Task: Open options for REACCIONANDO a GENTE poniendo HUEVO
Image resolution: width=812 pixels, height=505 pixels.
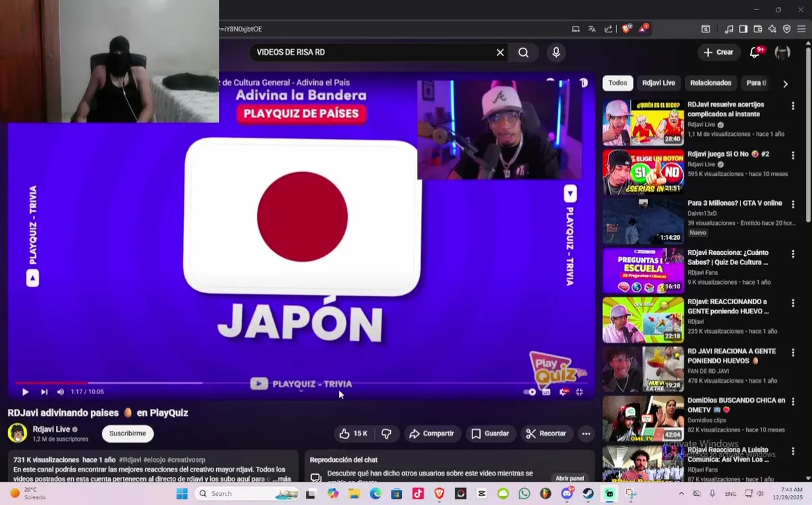Action: (x=792, y=303)
